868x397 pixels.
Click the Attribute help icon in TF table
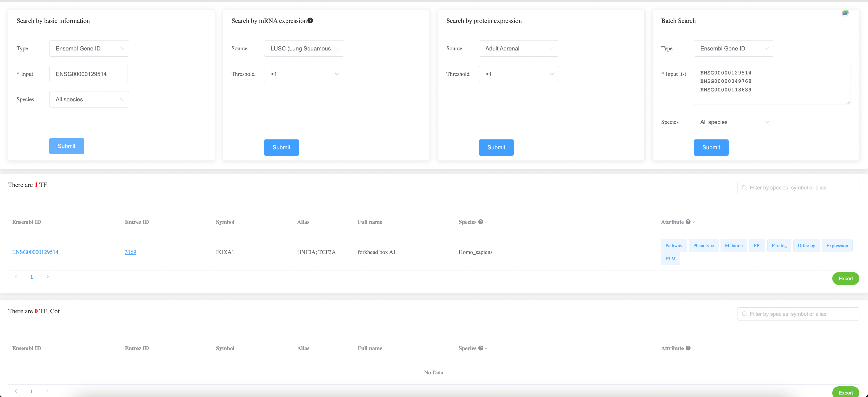point(688,222)
